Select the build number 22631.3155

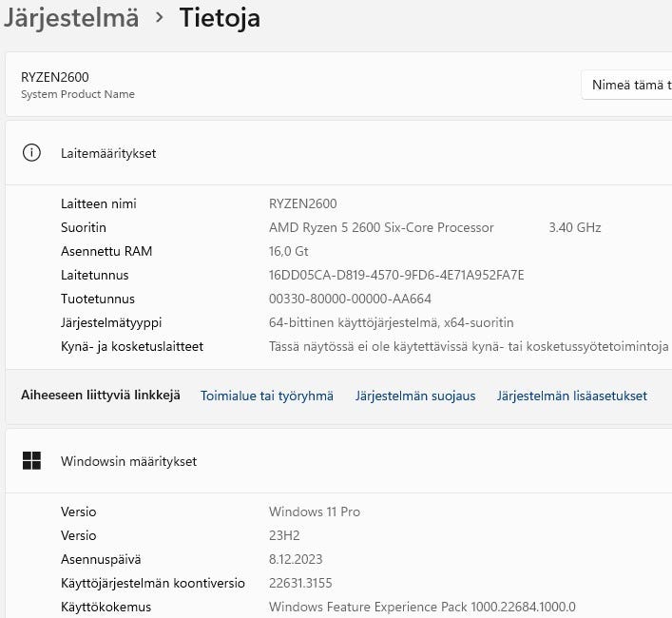pyautogui.click(x=300, y=583)
